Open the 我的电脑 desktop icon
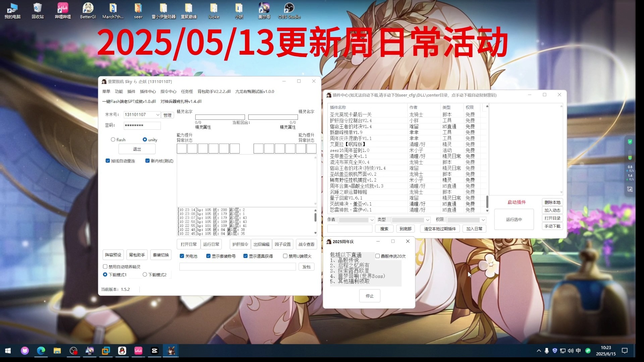 tap(12, 10)
